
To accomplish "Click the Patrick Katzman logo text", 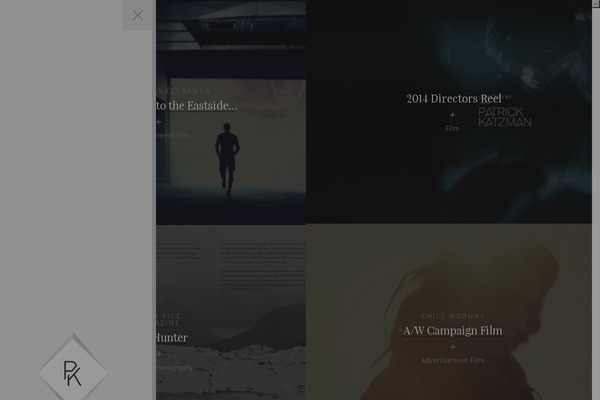I will coord(504,117).
